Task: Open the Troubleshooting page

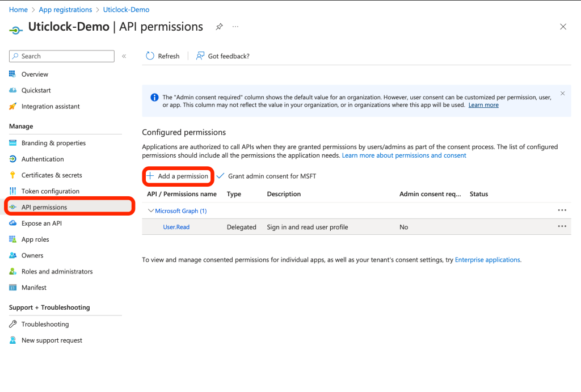Action: tap(45, 324)
